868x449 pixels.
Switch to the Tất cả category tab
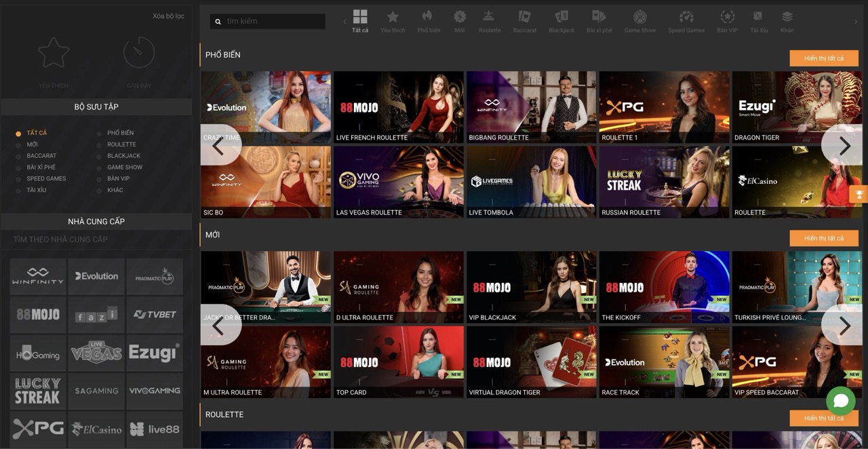pyautogui.click(x=360, y=20)
